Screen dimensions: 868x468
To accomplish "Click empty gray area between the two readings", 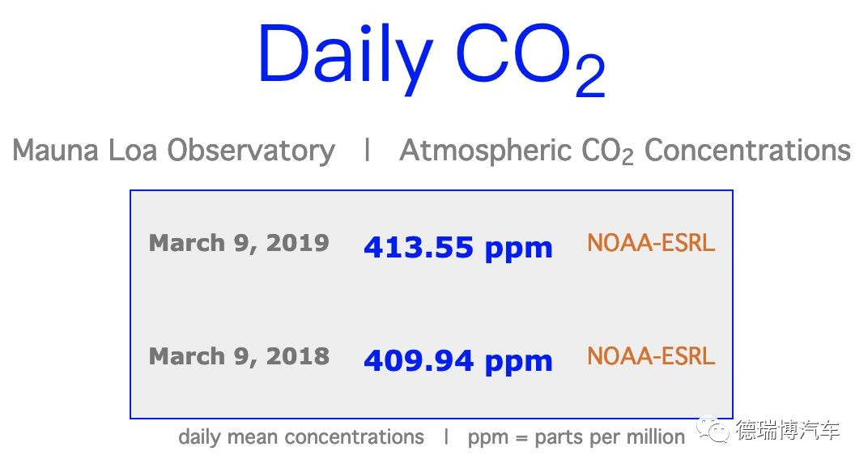I will pos(432,304).
